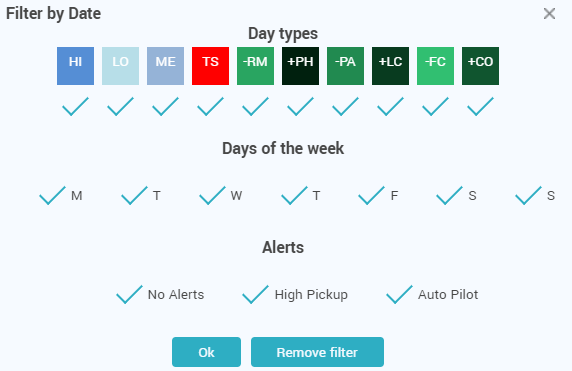Uncheck the Monday (M) checkbox
Screen dimensions: 572x371
[x=53, y=196]
